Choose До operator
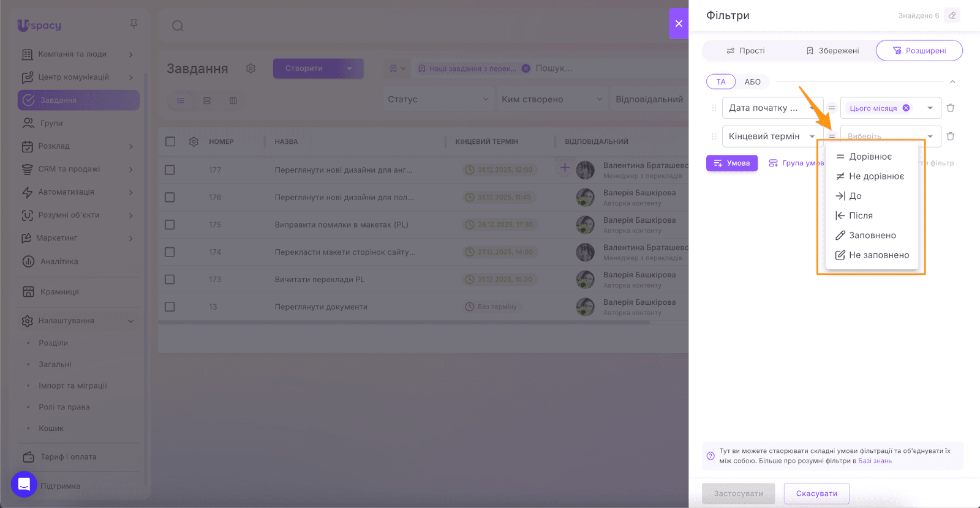Screen dimensions: 980x508 pos(871,196)
